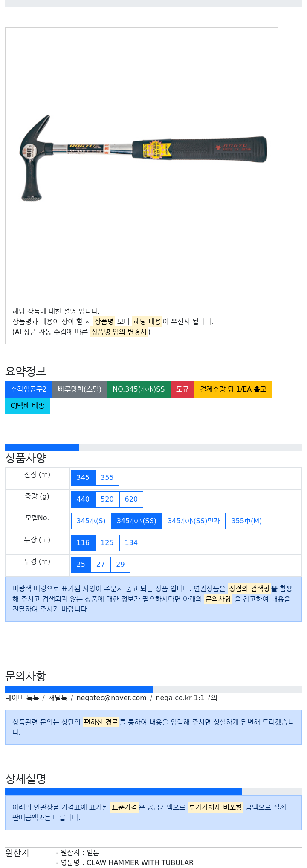The height and width of the screenshot is (868, 307).
Task: Select head length 134 option
Action: coord(131,543)
